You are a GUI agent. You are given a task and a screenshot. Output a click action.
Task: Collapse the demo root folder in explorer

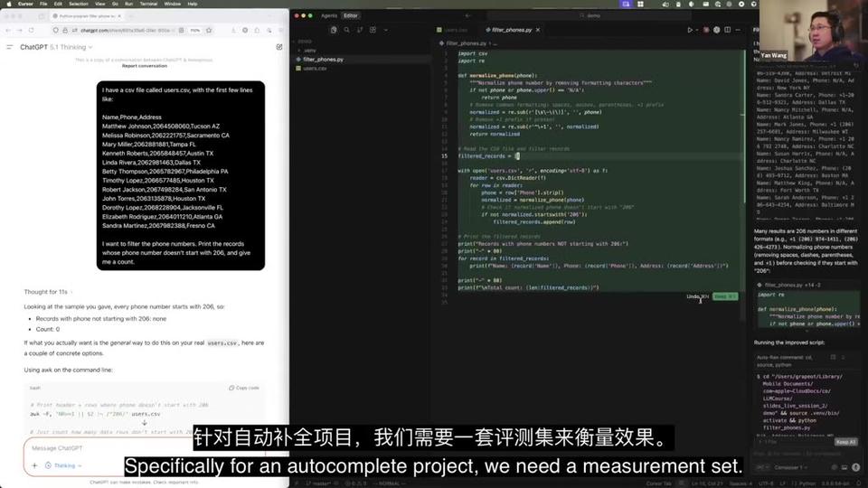[305, 42]
